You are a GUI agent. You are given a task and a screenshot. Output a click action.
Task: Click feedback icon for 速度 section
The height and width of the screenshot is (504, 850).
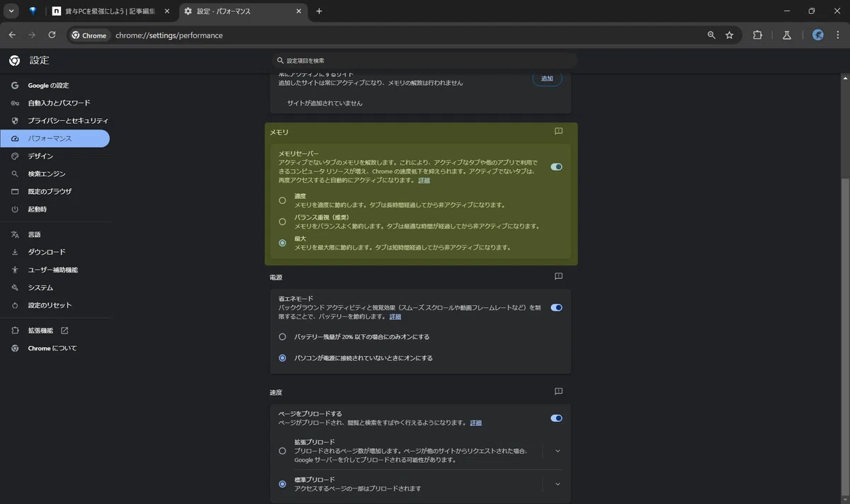[558, 391]
